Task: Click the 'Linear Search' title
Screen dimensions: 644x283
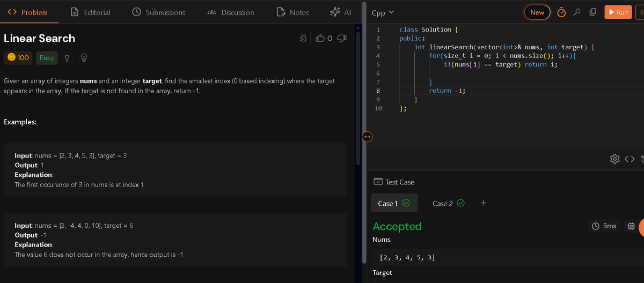Action: pos(39,38)
